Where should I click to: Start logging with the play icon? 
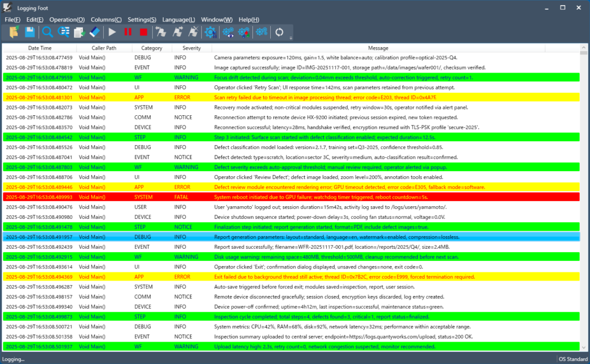[x=111, y=32]
